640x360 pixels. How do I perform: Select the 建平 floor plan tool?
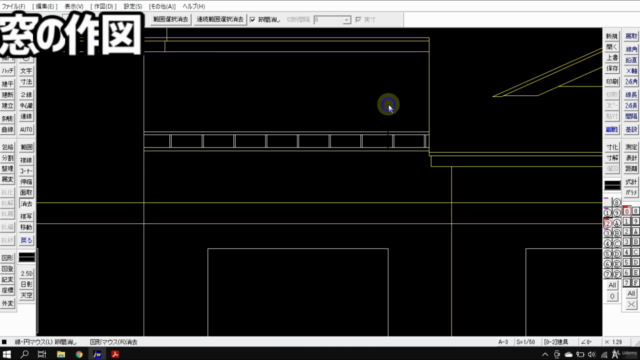pyautogui.click(x=7, y=84)
